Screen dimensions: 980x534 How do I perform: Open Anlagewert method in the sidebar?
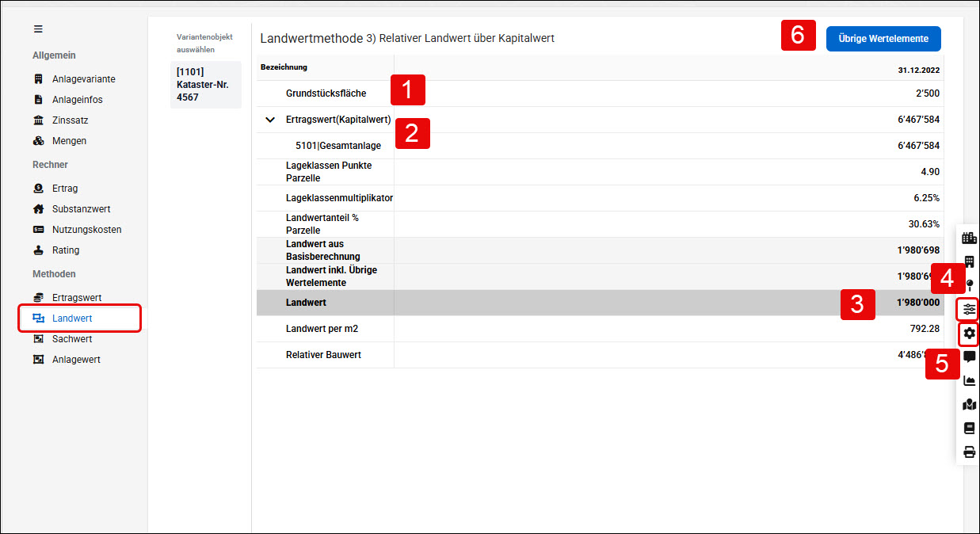[x=76, y=360]
